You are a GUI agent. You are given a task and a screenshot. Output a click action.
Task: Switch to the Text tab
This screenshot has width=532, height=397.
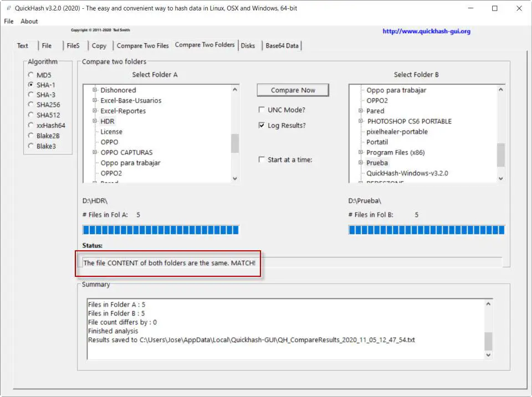[x=22, y=46]
